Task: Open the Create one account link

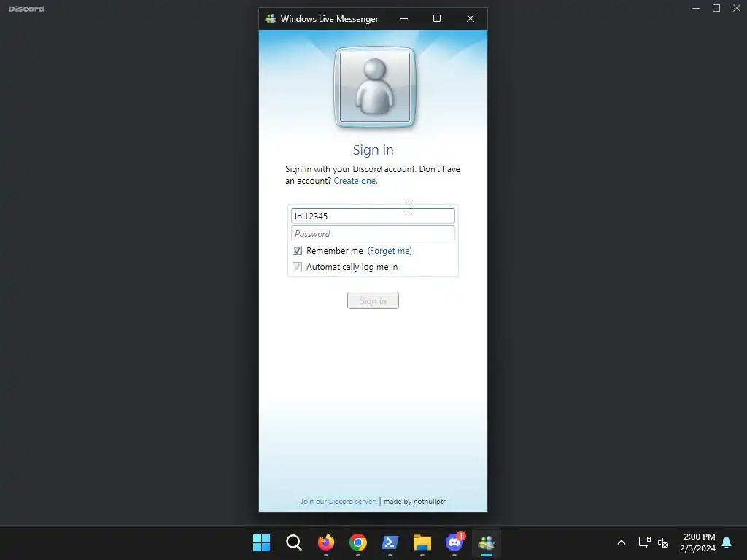Action: tap(355, 181)
